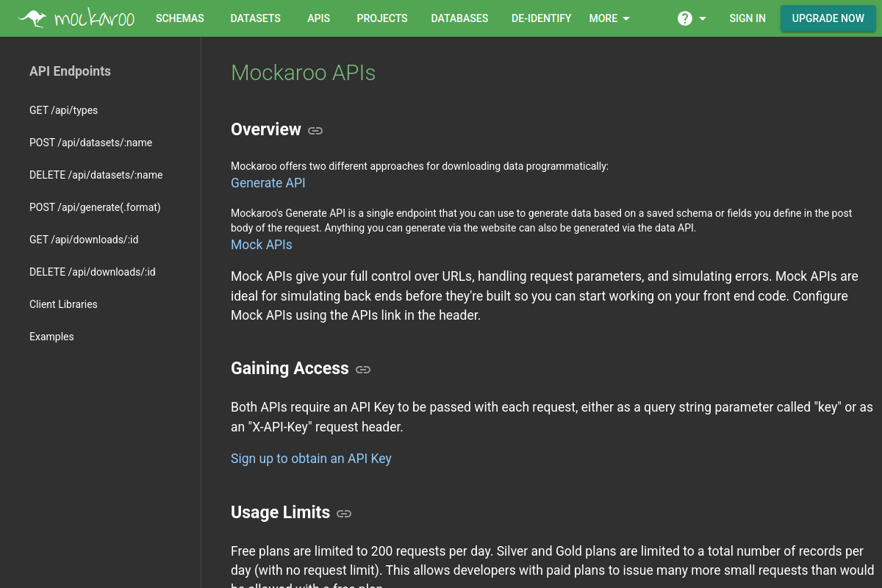Viewport: 882px width, 588px height.
Task: Open POST /api/generate(.format) endpoint
Action: pos(95,207)
